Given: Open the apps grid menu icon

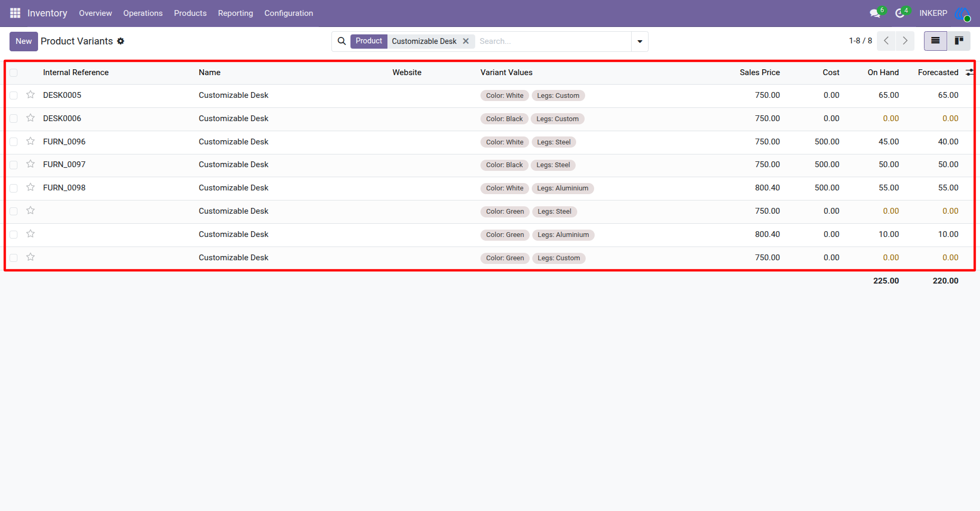Looking at the screenshot, I should [x=15, y=13].
